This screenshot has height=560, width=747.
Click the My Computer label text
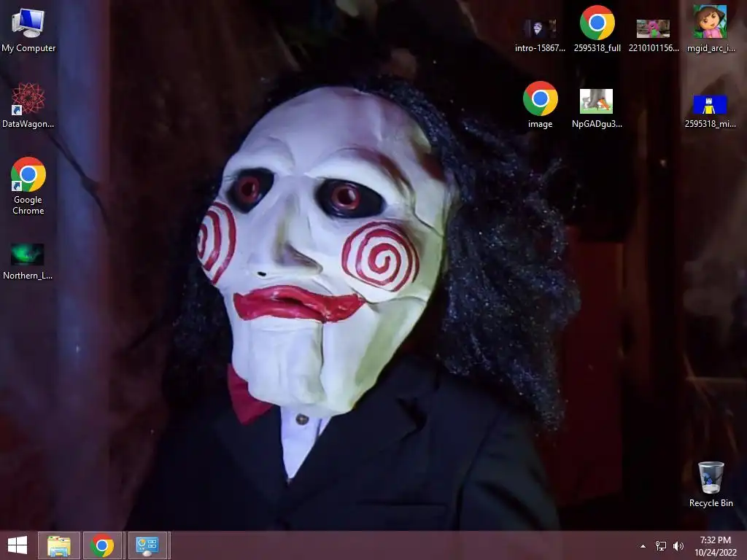tap(28, 48)
